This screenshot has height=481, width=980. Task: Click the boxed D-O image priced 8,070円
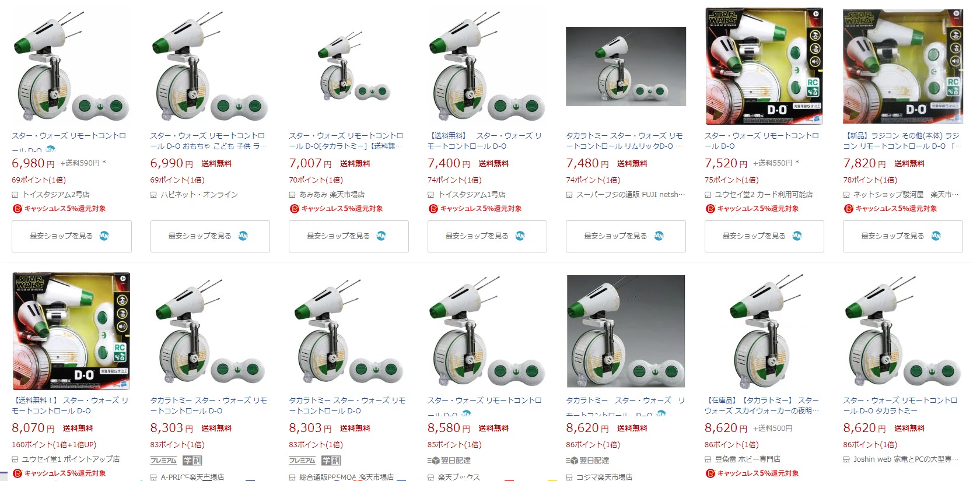point(71,331)
